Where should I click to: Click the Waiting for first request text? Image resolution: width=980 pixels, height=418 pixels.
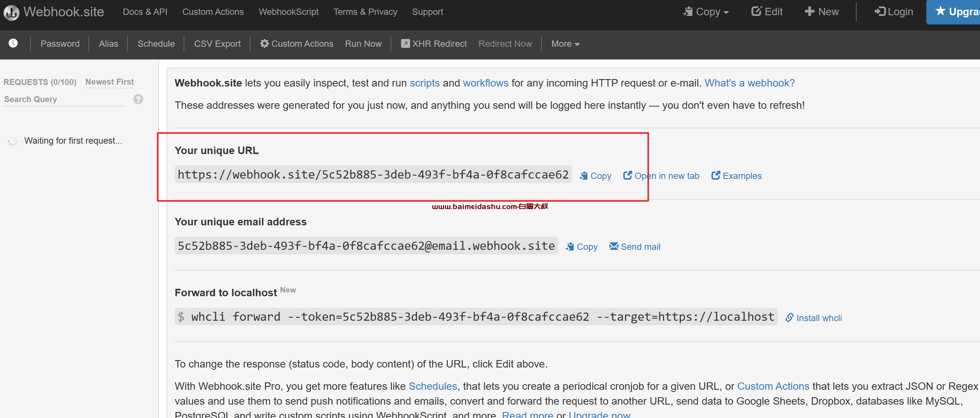point(73,141)
